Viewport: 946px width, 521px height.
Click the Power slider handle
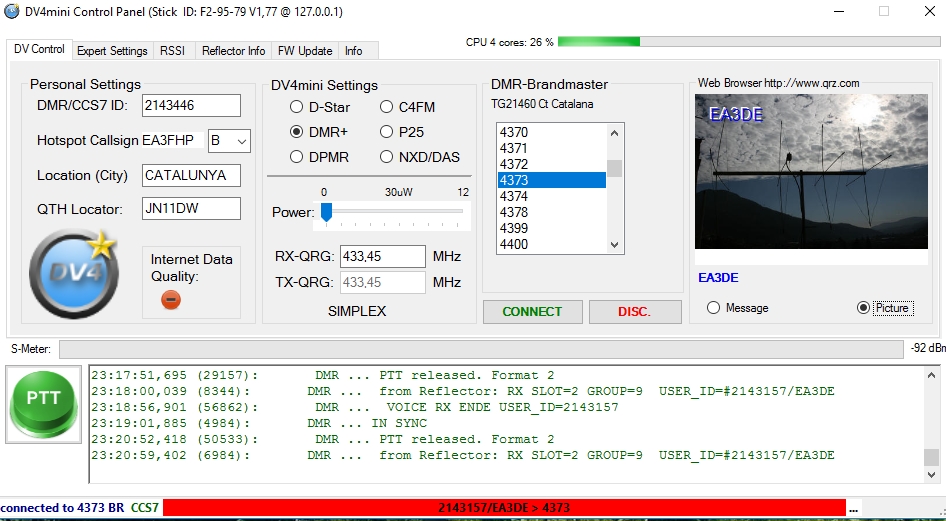point(326,212)
